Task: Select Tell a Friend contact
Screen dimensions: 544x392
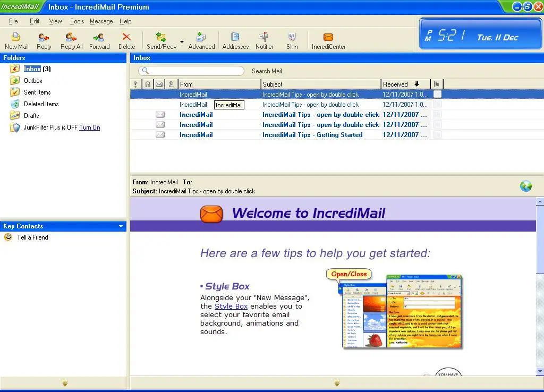Action: pyautogui.click(x=32, y=237)
